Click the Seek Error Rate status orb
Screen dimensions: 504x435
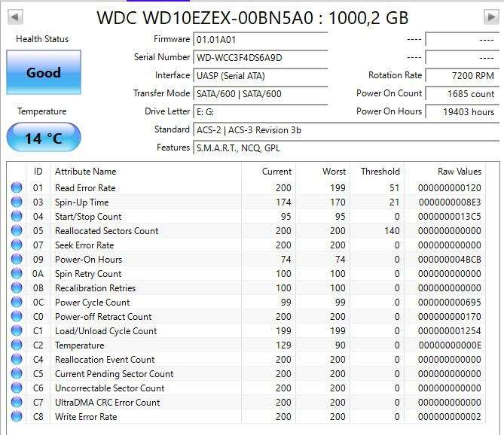pos(17,245)
